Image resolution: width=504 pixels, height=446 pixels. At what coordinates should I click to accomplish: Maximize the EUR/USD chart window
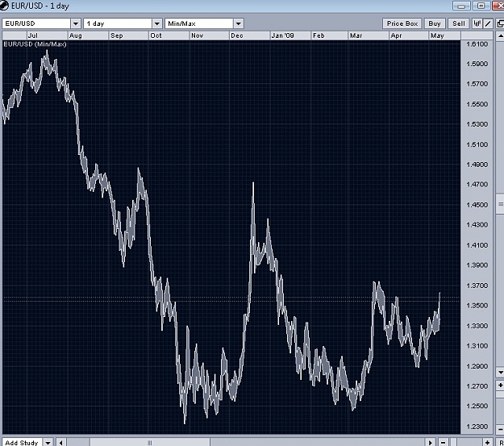[481, 6]
